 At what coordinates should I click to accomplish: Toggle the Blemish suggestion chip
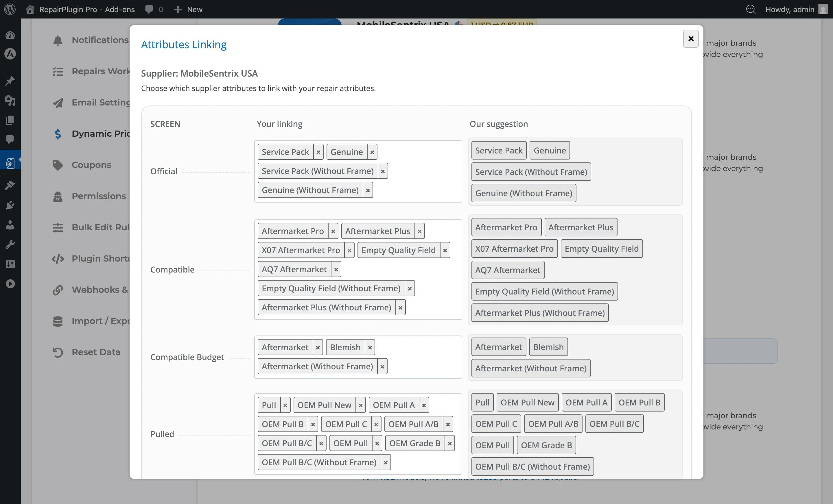[548, 346]
